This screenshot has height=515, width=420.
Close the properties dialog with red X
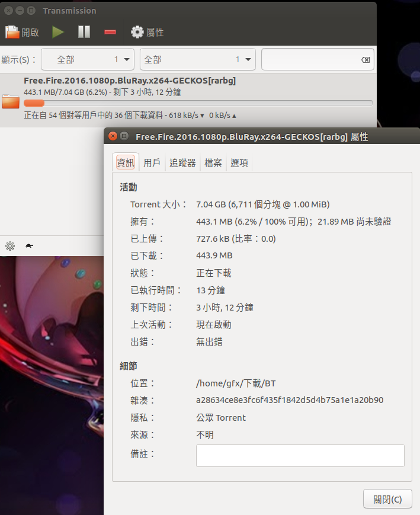point(113,136)
